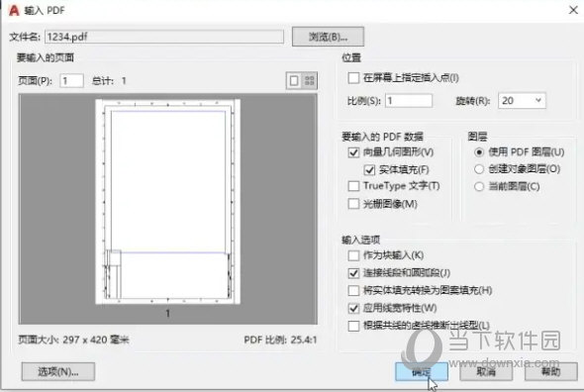This screenshot has height=392, width=584.
Task: Toggle 实体填充(F) checkbox
Action: (369, 170)
